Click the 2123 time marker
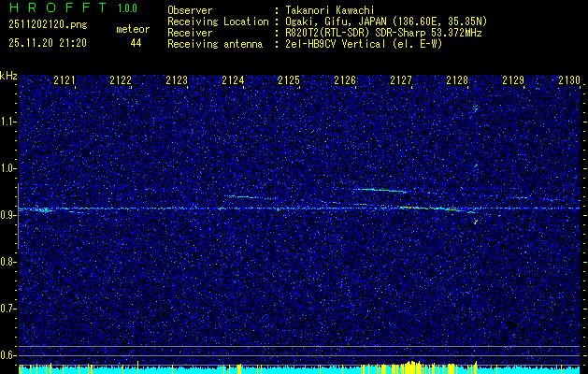The height and width of the screenshot is (374, 588). [177, 80]
